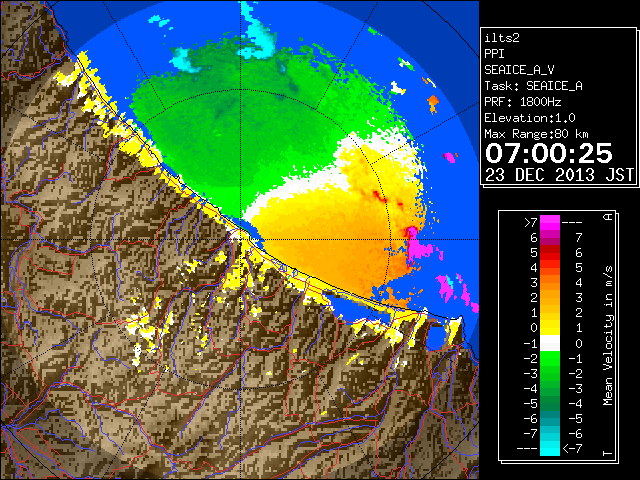Click the bright green legend band
Image resolution: width=640 pixels, height=480 pixels.
pyautogui.click(x=550, y=359)
